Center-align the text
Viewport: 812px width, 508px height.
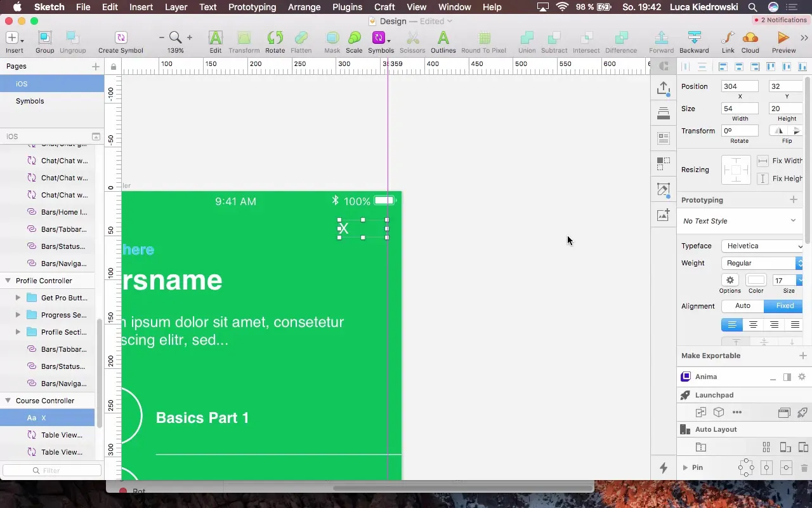(x=753, y=324)
